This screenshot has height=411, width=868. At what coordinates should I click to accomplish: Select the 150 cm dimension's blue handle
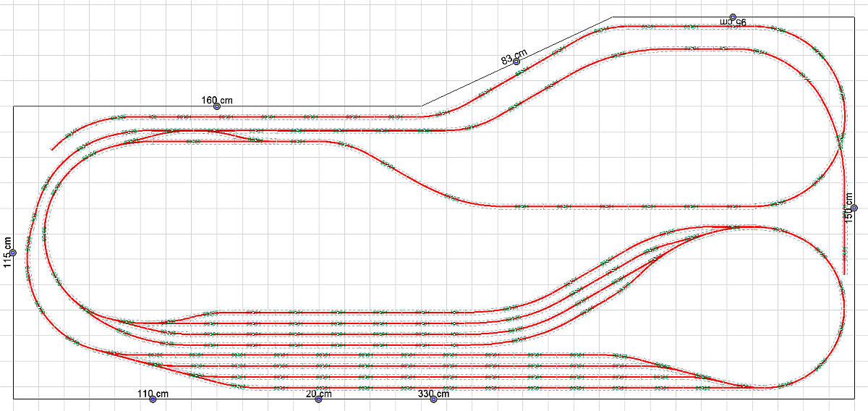[x=854, y=208]
